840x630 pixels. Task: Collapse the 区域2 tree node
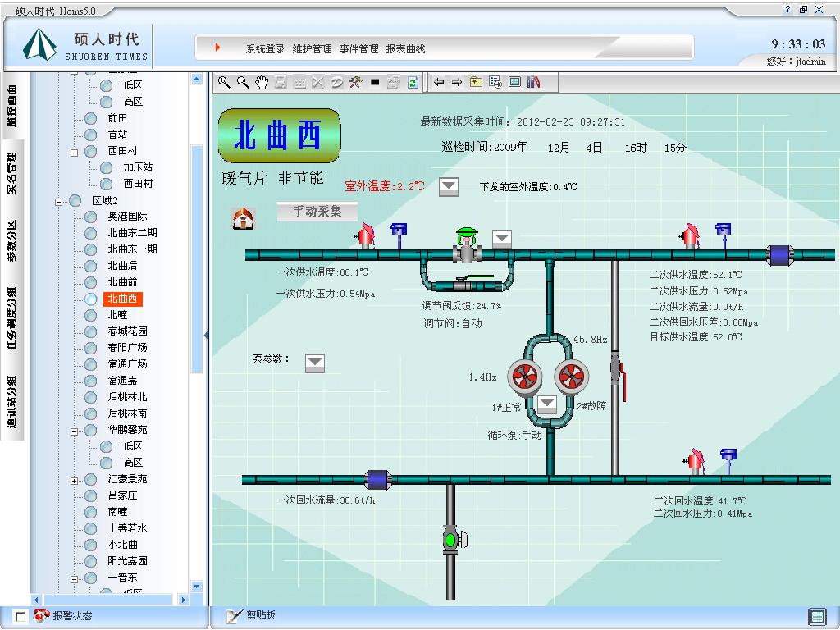58,201
